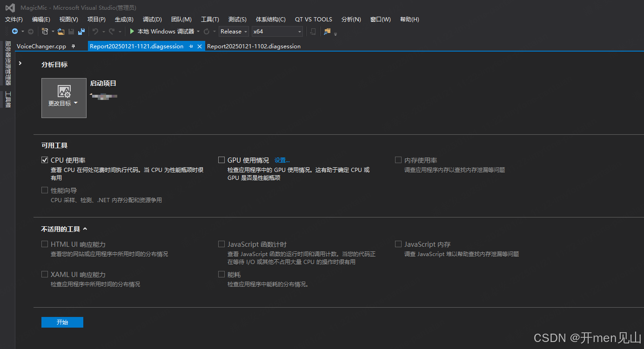Check the GPU usage checkbox
644x349 pixels.
pyautogui.click(x=221, y=160)
